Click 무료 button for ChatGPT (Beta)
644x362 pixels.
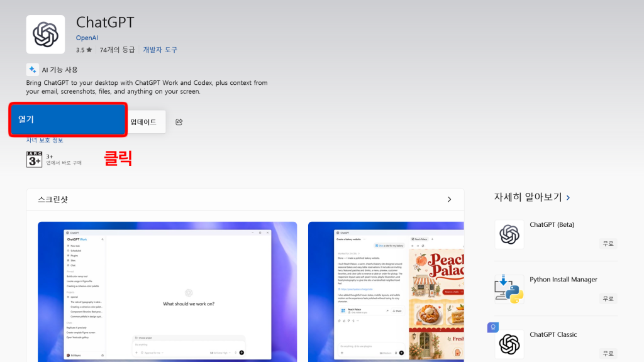click(608, 244)
